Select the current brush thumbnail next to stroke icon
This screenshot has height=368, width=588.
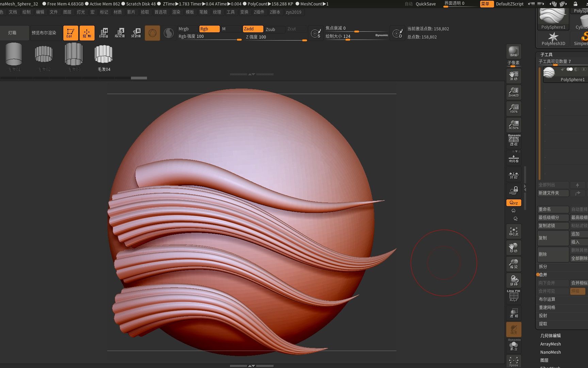pos(152,32)
